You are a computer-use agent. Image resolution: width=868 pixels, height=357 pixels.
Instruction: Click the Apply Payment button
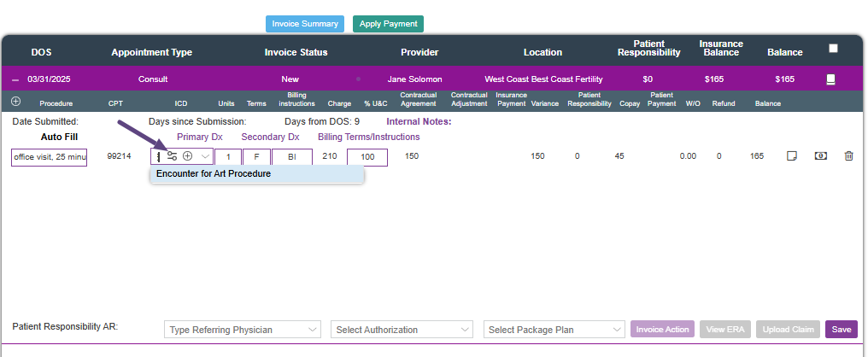coord(388,24)
